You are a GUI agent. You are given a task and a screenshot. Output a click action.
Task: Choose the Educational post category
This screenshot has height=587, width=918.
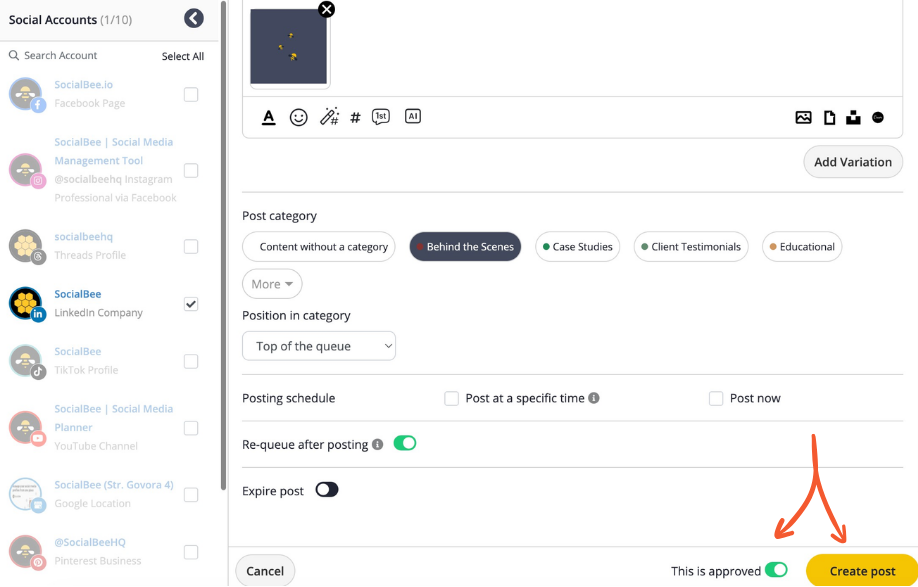pyautogui.click(x=802, y=247)
